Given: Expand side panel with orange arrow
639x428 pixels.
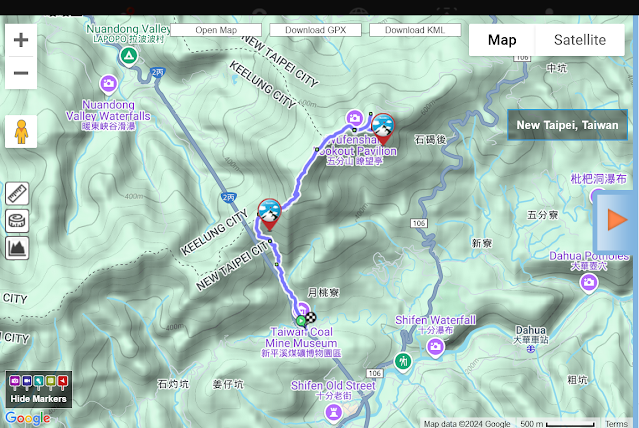Looking at the screenshot, I should [x=616, y=220].
